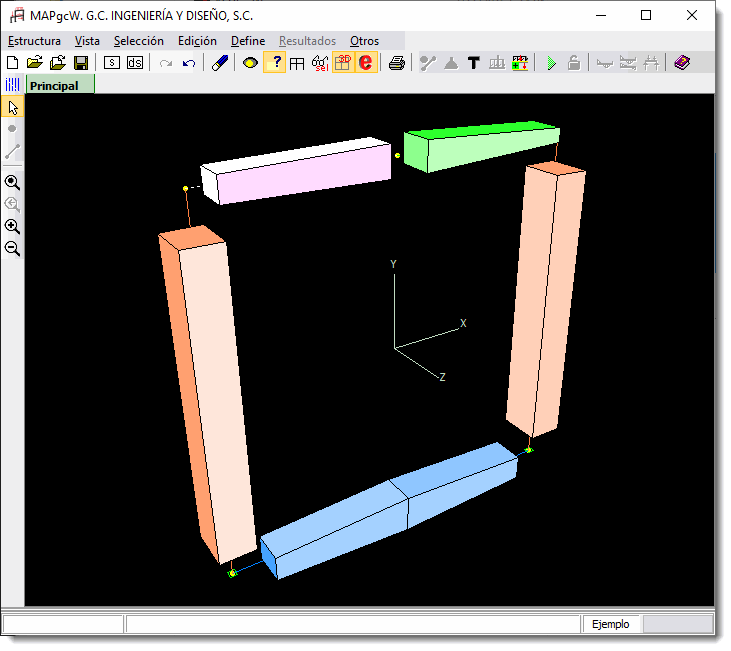731x651 pixels.
Task: Click the loads diagram icon
Action: [x=497, y=62]
